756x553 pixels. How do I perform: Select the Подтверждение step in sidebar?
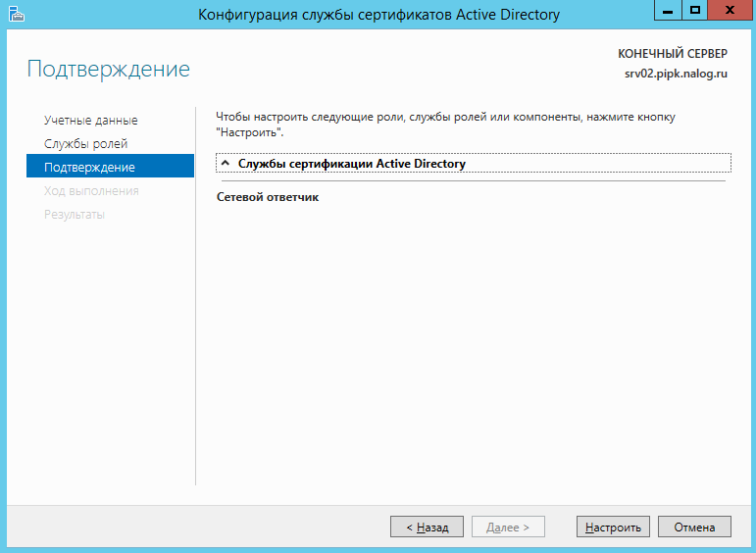pos(111,167)
